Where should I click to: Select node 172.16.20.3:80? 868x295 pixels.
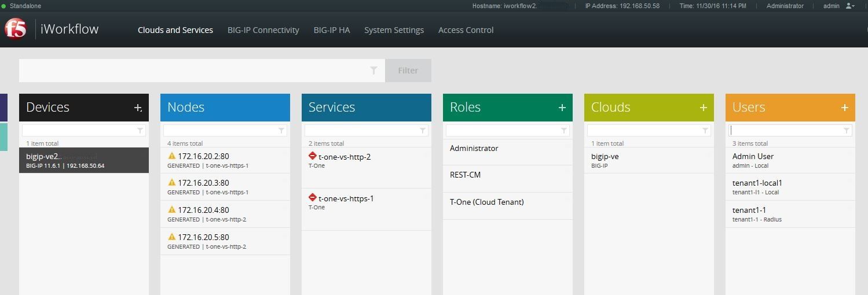point(225,187)
